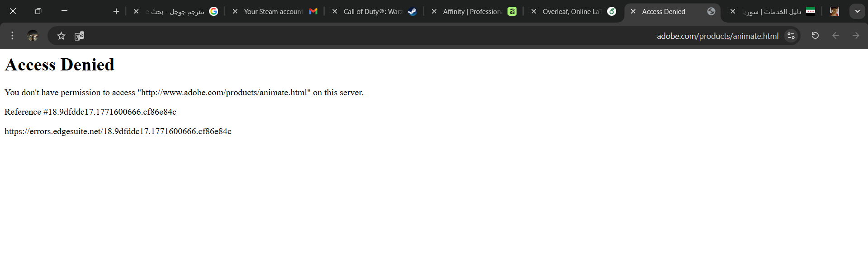This screenshot has width=868, height=275.
Task: Click the round profile avatar in toolbar
Action: pos(33,36)
